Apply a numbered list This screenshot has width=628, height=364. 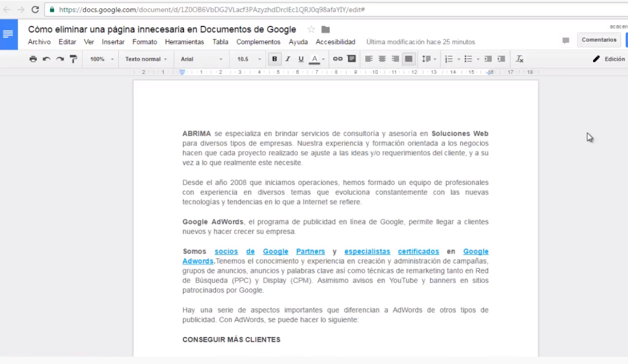coord(449,59)
